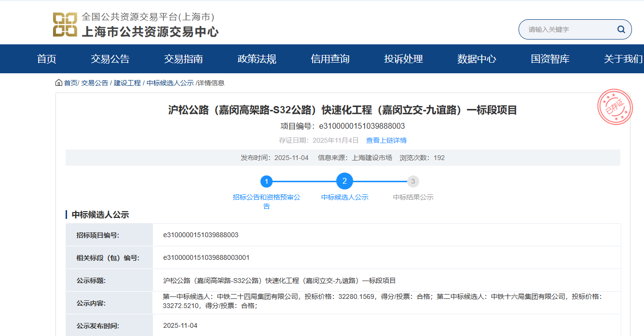Go to 交易指南 in navigation bar
644x336 pixels.
[x=183, y=59]
